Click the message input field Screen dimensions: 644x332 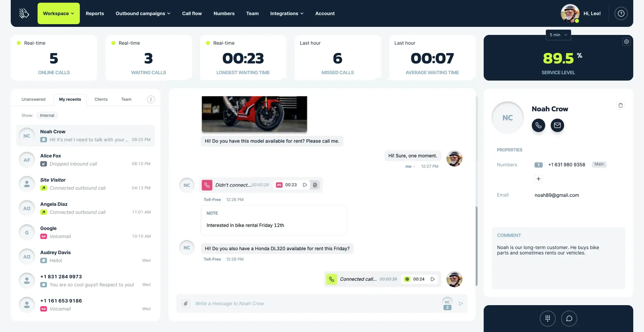click(x=315, y=303)
